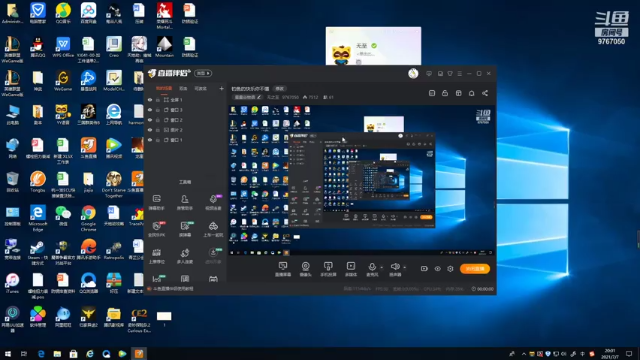Open File Explorer from the taskbar
640x360 pixels.
[57, 354]
